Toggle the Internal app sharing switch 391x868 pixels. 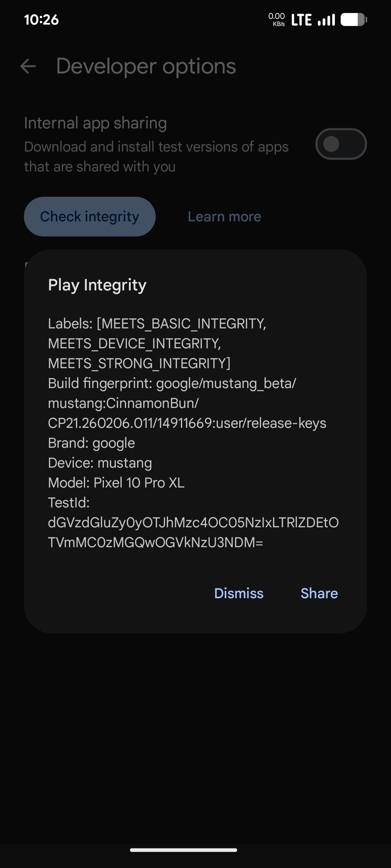(x=341, y=144)
